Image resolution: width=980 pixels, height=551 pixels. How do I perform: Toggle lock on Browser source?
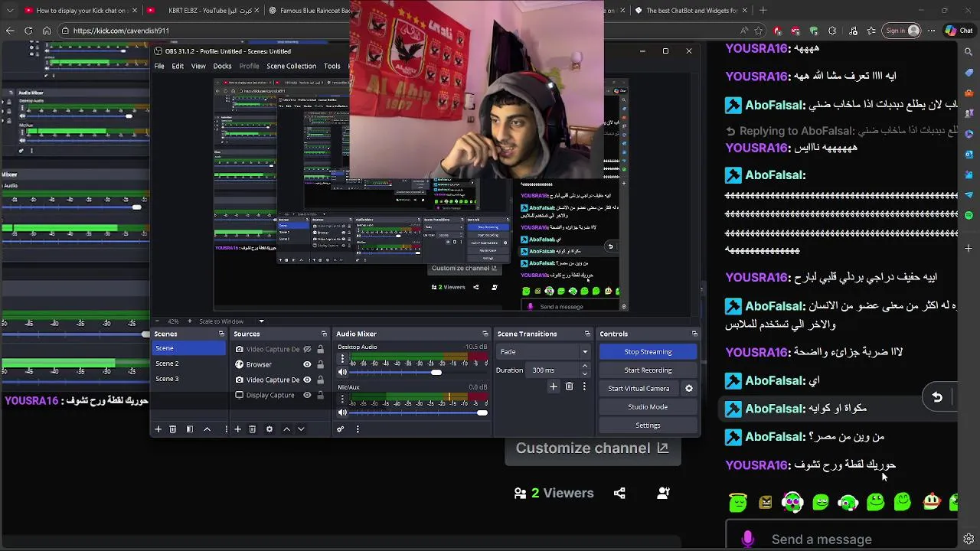[x=320, y=365]
